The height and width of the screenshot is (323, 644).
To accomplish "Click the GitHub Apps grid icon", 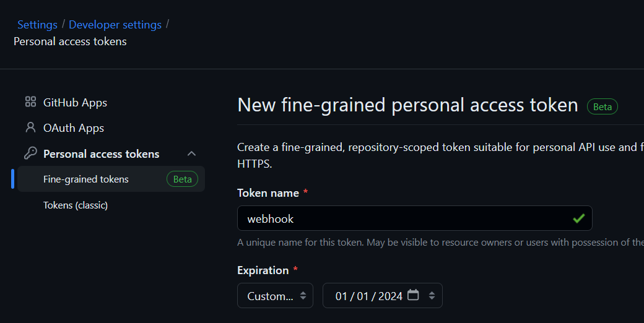I will coord(30,102).
